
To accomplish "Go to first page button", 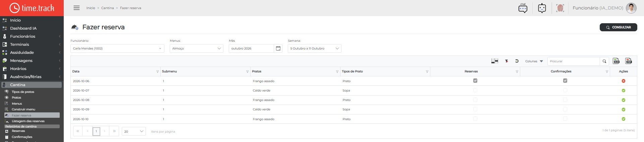I will [77, 131].
